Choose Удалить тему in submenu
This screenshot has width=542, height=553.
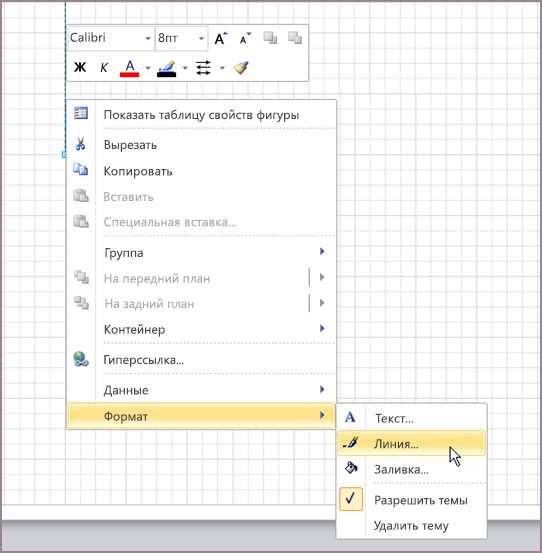(411, 525)
